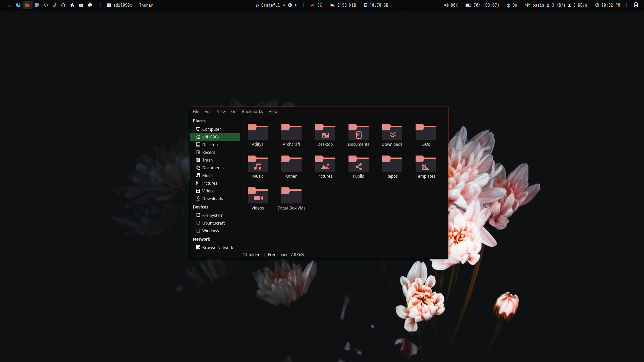Select the Templates folder icon
This screenshot has width=644, height=362.
pos(425,164)
